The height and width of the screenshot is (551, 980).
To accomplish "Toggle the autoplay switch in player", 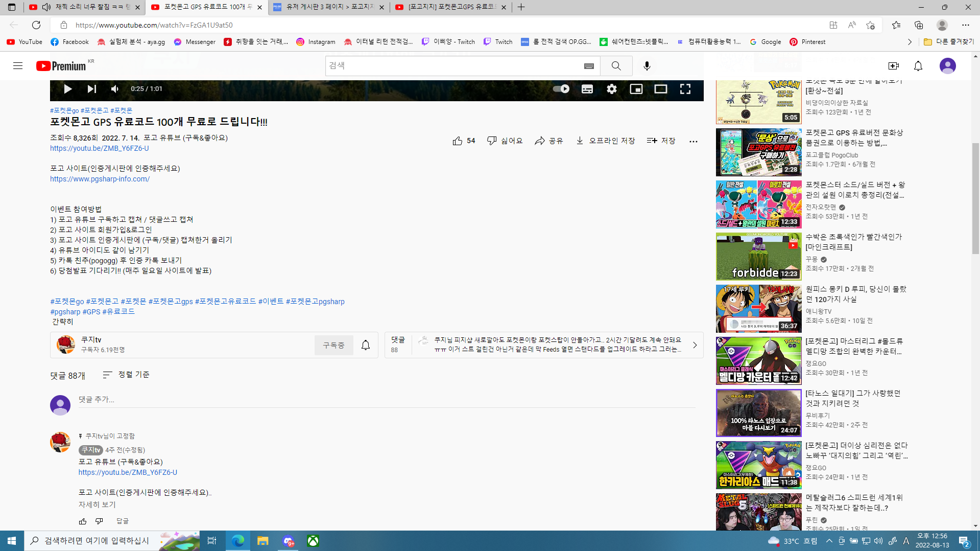I will click(561, 89).
